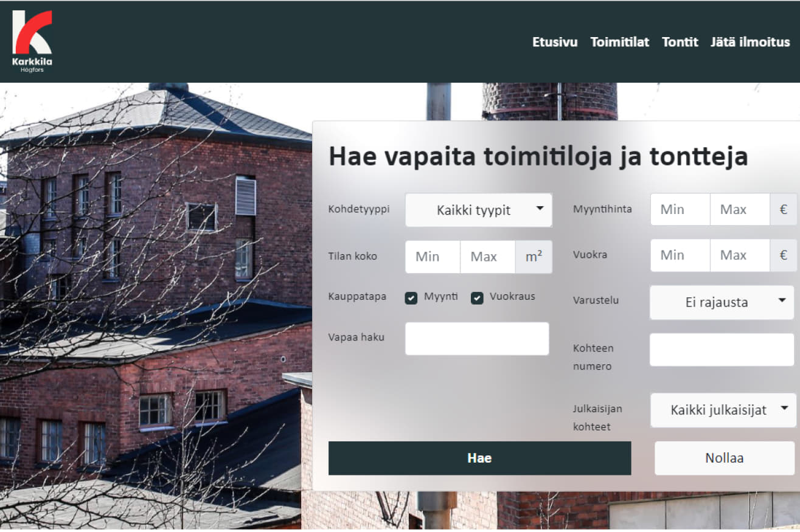Go to the Toimitilat page
The image size is (800, 532).
coord(619,42)
